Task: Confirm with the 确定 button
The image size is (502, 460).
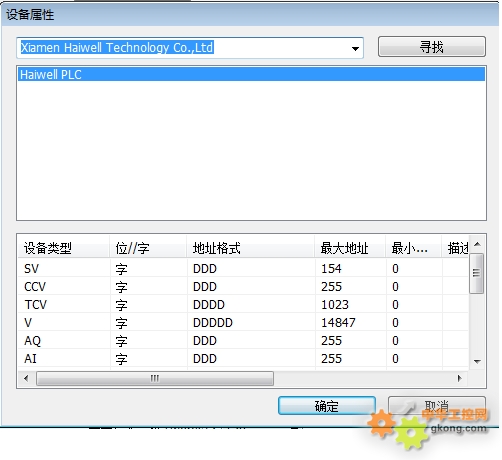Action: tap(327, 406)
